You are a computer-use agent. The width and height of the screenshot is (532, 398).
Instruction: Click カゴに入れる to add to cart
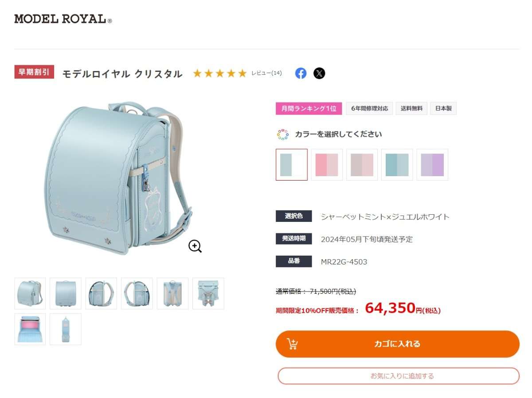point(398,343)
